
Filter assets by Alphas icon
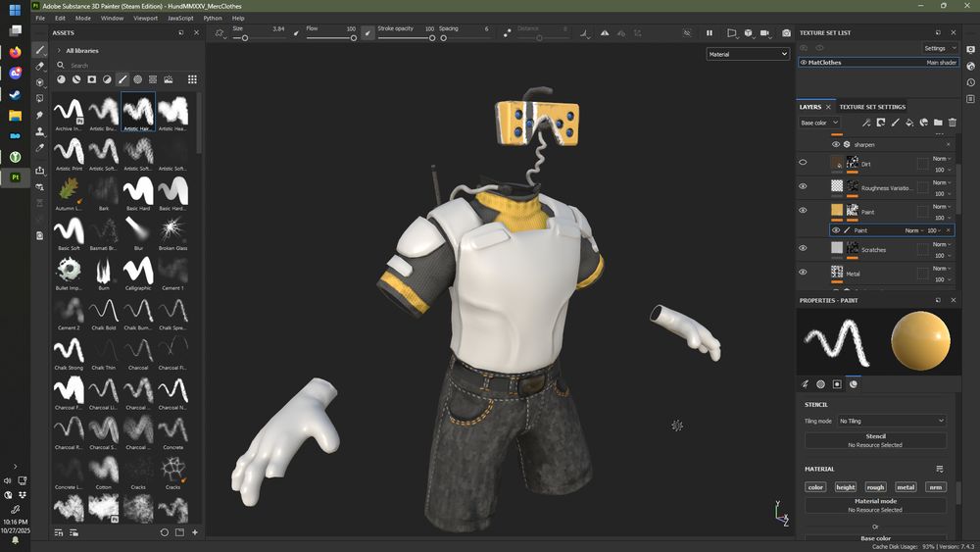pos(137,79)
